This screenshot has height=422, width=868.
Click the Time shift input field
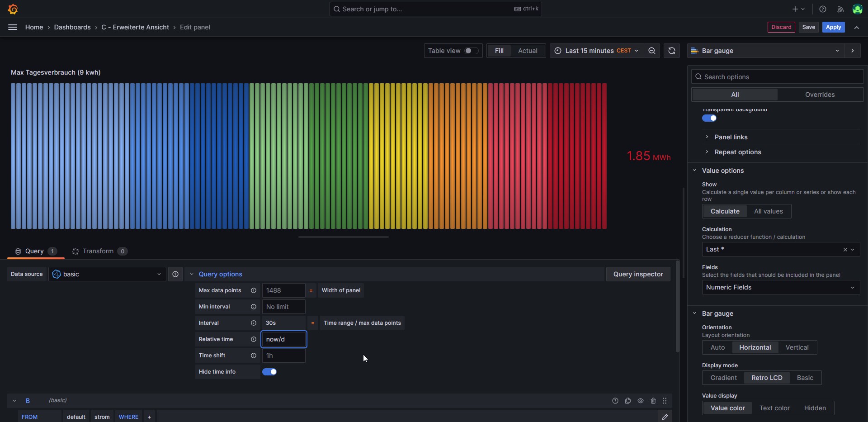(x=283, y=356)
